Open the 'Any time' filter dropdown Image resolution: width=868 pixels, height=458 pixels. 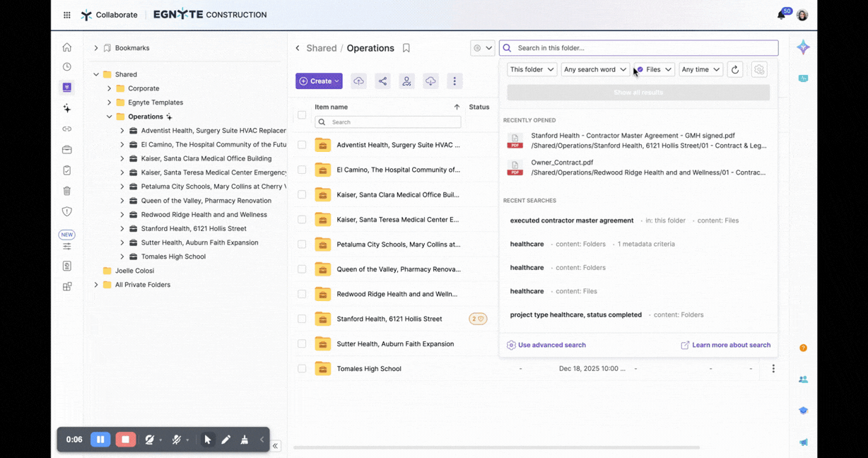[x=700, y=69]
